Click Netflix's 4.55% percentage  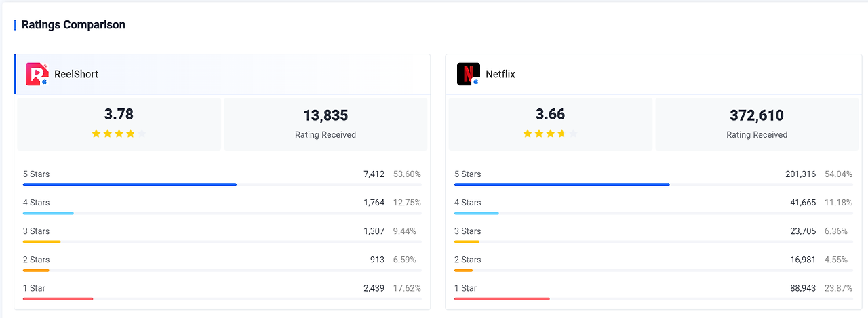[x=836, y=260]
